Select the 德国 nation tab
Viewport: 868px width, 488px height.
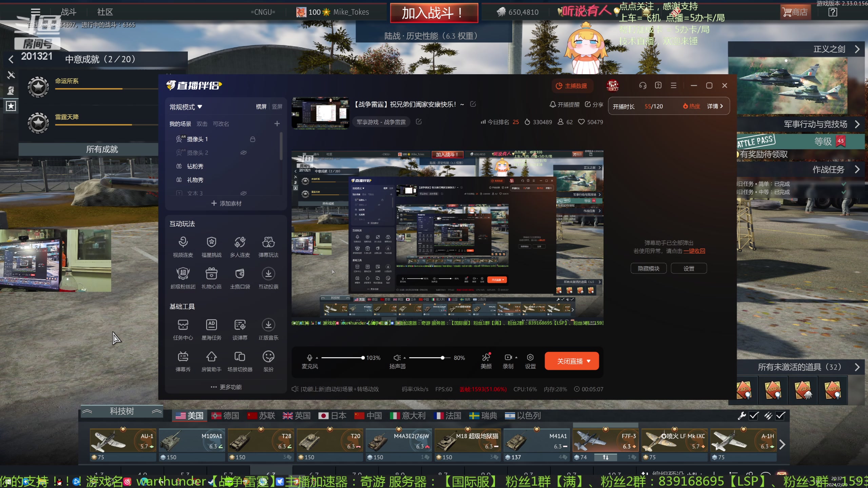coord(225,416)
